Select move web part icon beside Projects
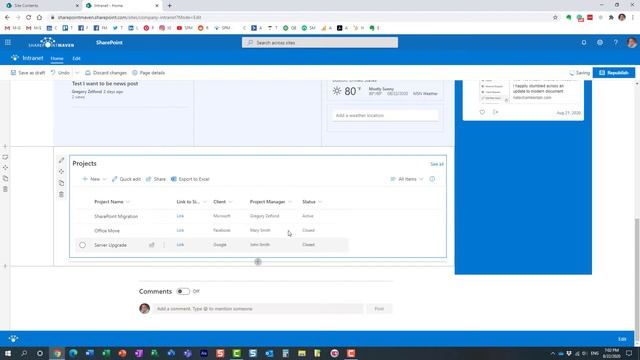Screen dimensions: 640x360 62,171
